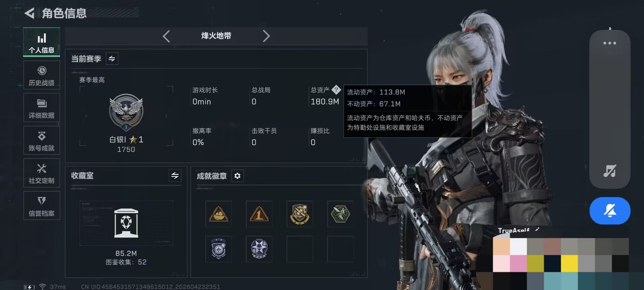644x290 pixels.
Task: Switch to next mode after 烽火地带
Action: [266, 36]
